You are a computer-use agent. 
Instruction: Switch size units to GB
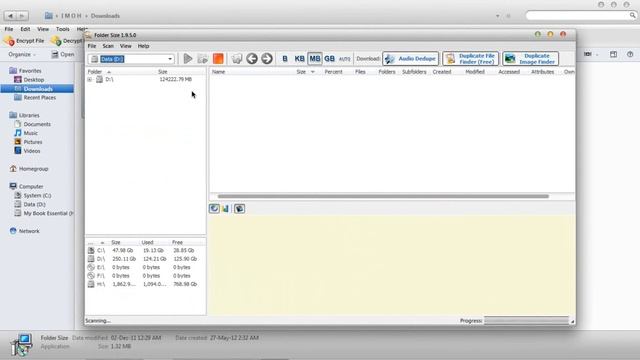329,59
